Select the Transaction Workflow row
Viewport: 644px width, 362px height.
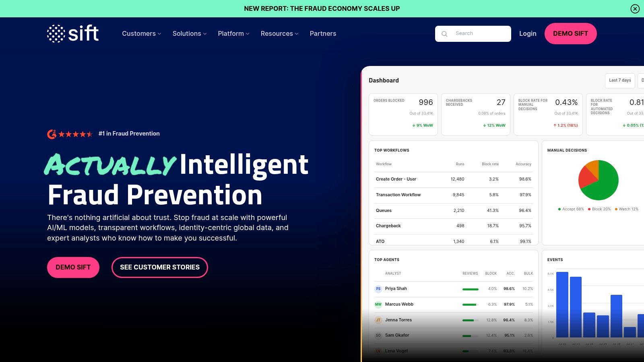click(x=454, y=195)
